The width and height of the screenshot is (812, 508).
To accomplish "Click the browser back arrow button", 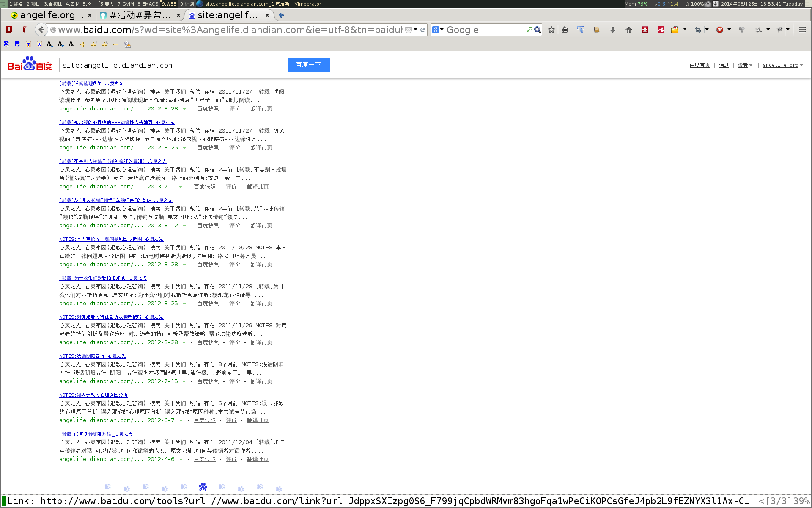I will 41,30.
